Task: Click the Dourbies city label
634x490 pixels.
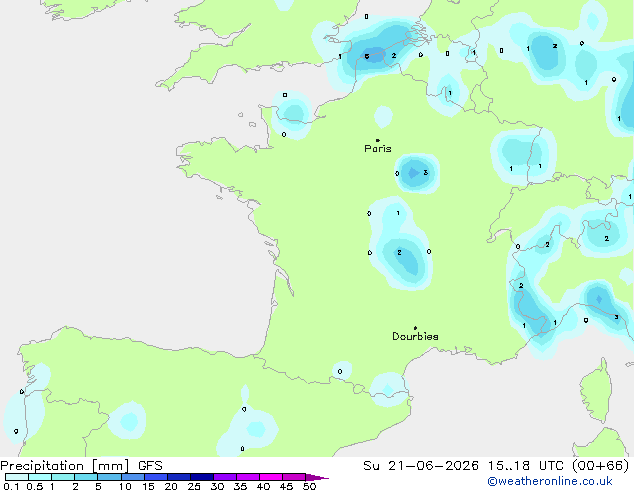Action: tap(415, 336)
